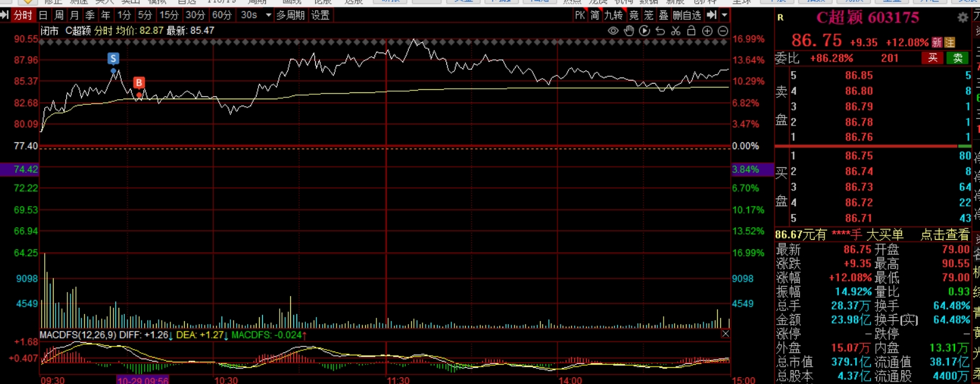Close the MACDFS indicator panel
Image resolution: width=980 pixels, height=384 pixels.
click(x=725, y=334)
